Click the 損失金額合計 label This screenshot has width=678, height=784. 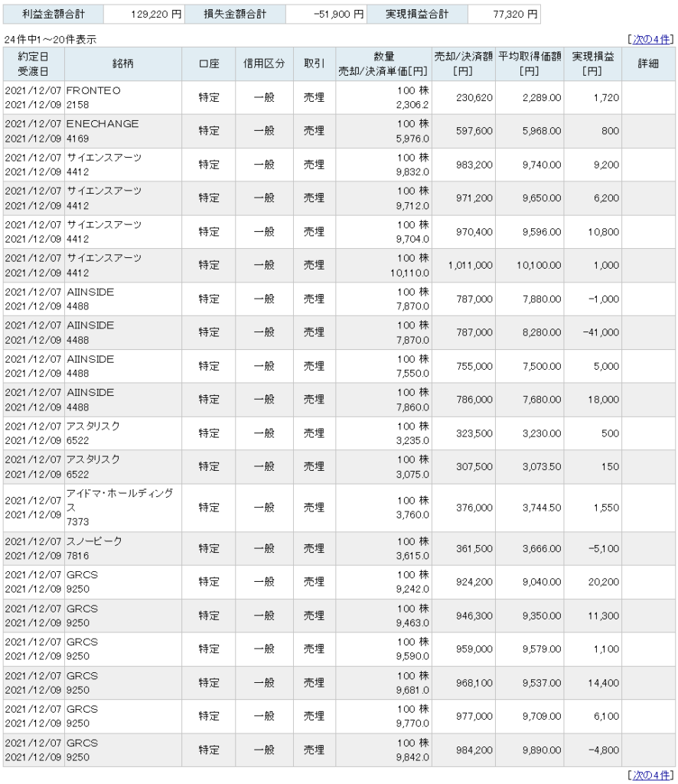pos(235,14)
